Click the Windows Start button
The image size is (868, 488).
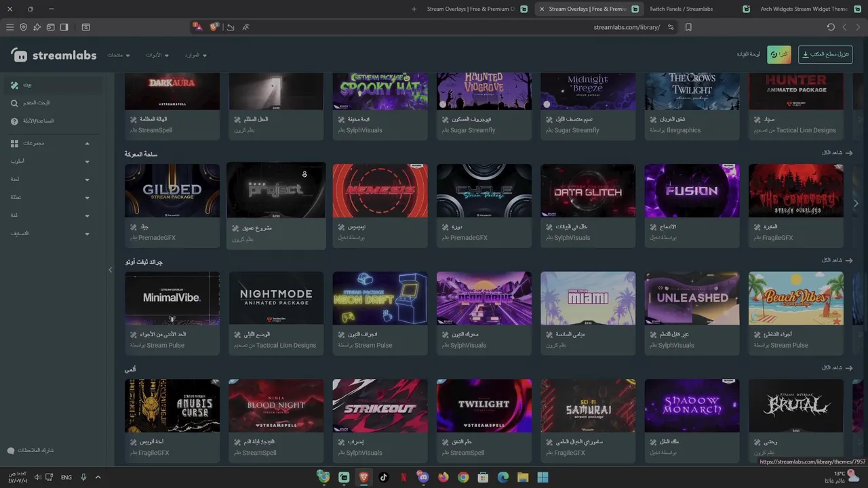point(542,477)
